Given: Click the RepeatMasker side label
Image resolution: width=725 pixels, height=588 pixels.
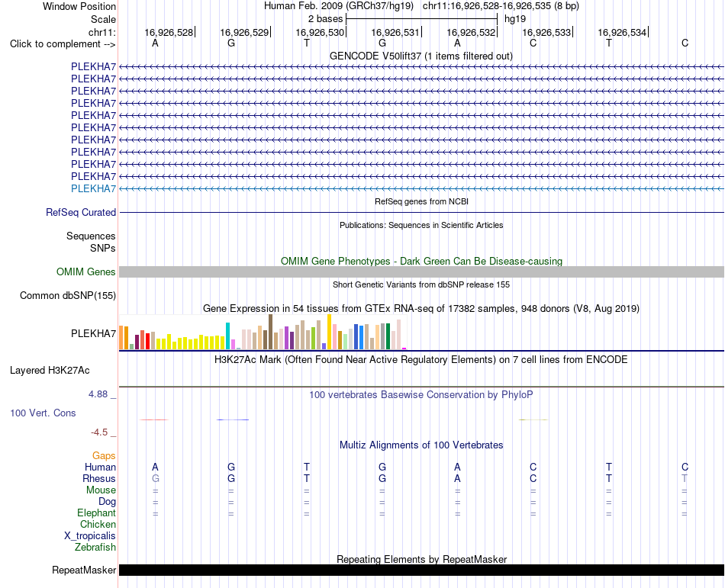Looking at the screenshot, I should [x=84, y=570].
